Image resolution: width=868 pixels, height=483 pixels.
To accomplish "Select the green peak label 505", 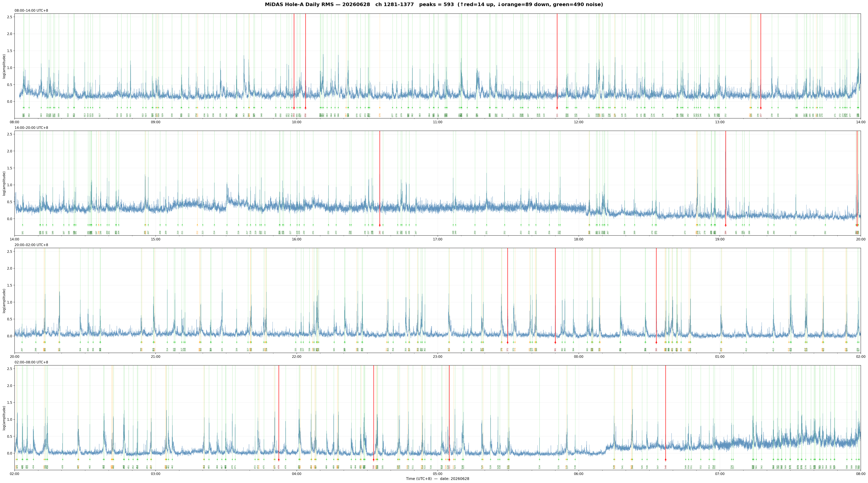I will [x=383, y=467].
